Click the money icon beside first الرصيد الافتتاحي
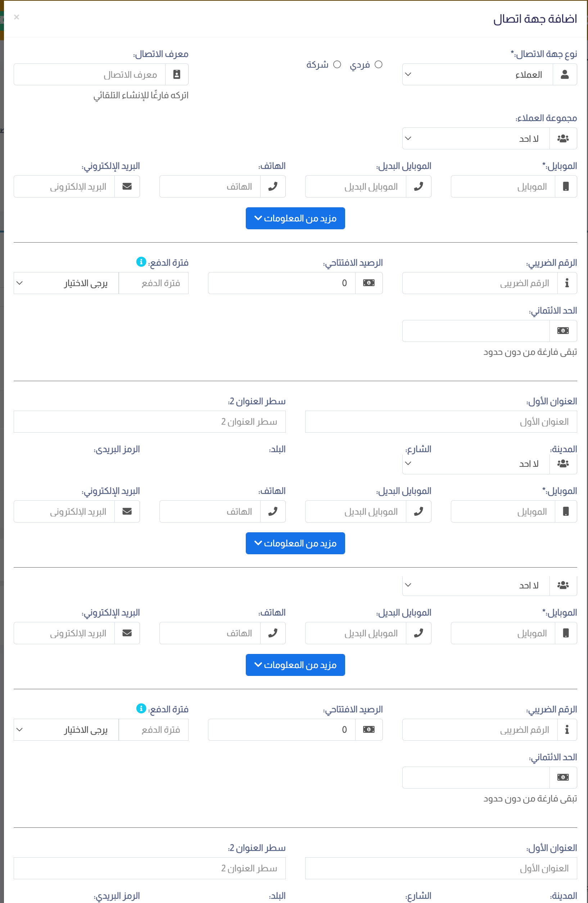This screenshot has height=903, width=588. click(369, 283)
